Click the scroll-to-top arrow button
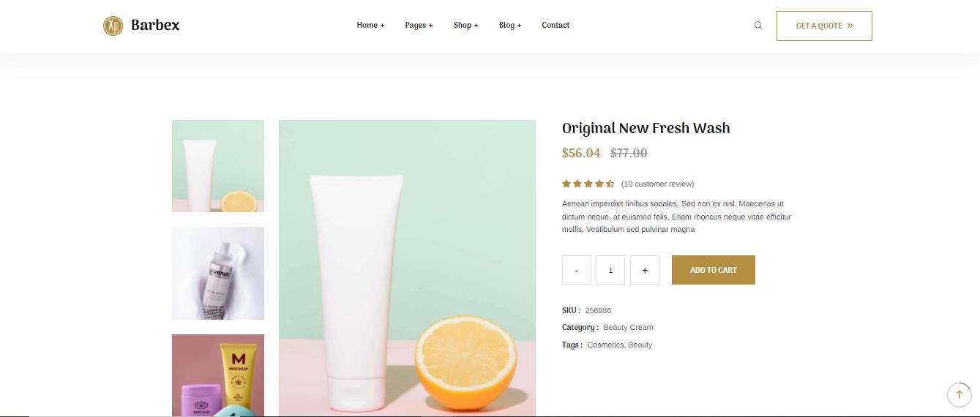 pos(959,395)
